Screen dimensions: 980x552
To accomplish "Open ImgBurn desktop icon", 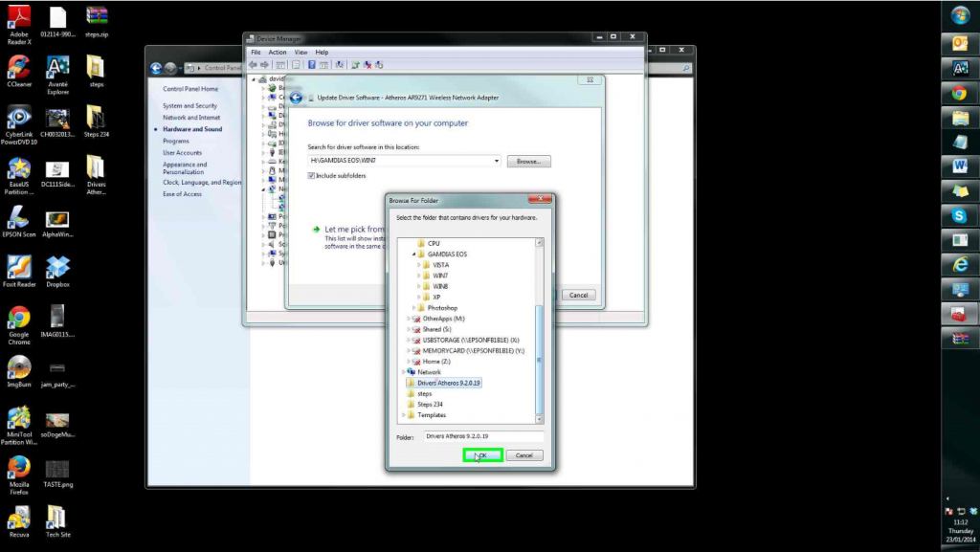I will 19,371.
